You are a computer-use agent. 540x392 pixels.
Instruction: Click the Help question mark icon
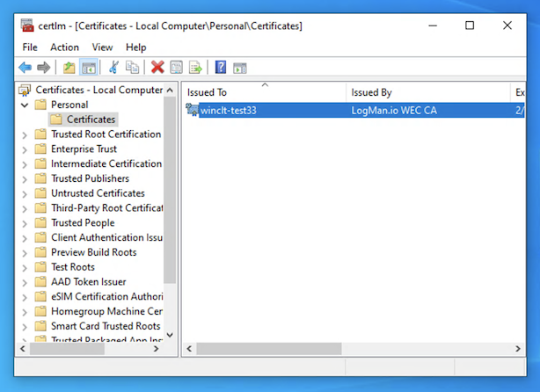(221, 67)
